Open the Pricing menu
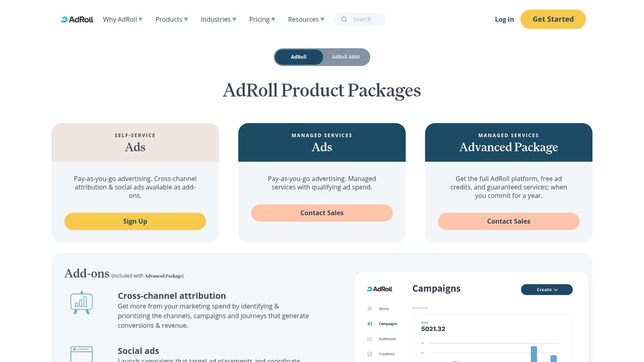The height and width of the screenshot is (362, 644). coord(262,19)
